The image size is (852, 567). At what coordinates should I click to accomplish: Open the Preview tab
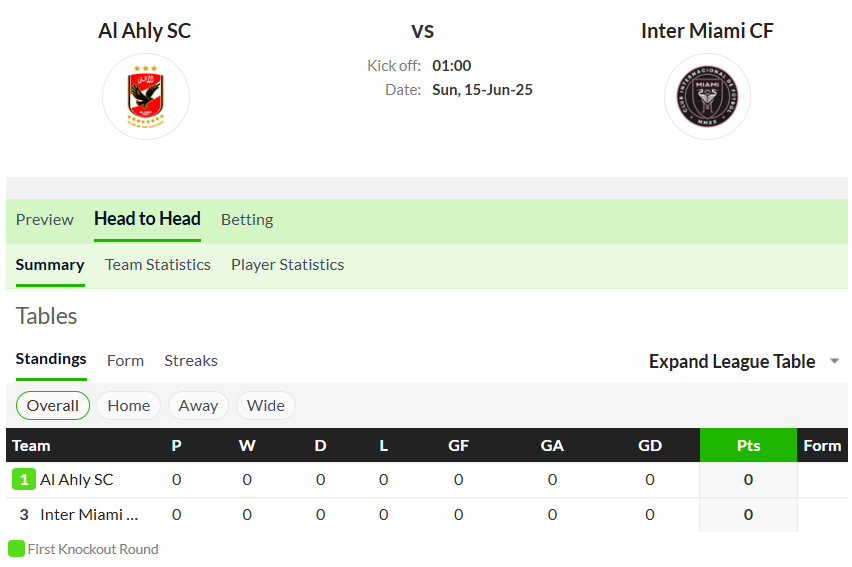45,220
